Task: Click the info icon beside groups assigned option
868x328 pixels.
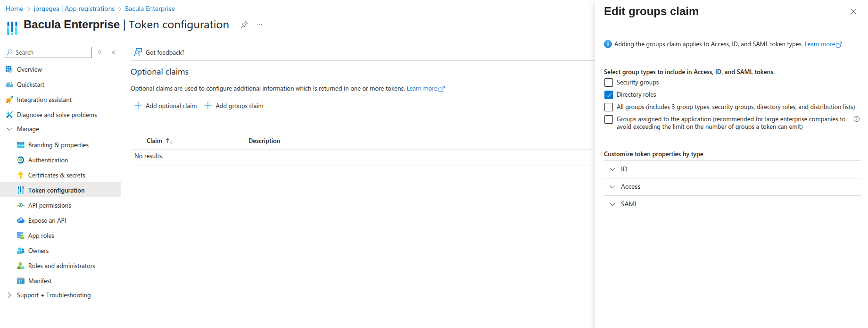Action: click(x=857, y=119)
